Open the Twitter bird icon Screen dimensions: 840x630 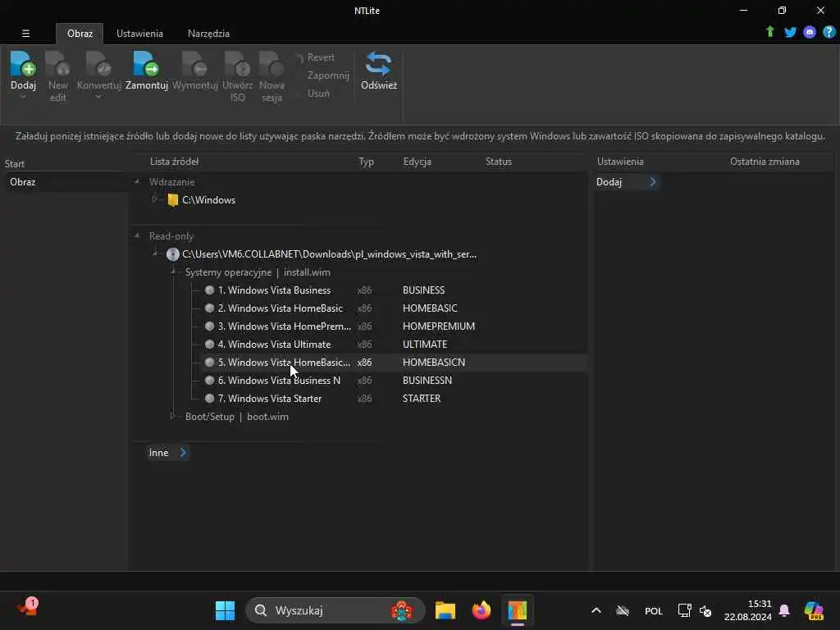point(790,32)
